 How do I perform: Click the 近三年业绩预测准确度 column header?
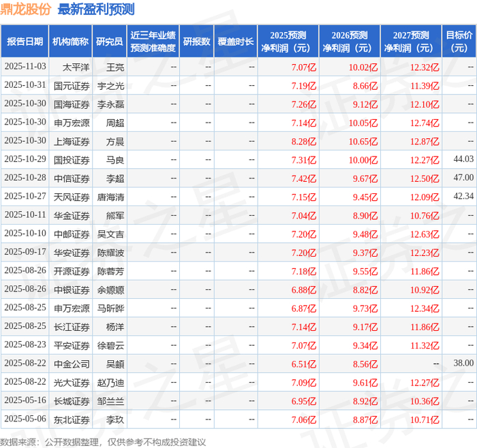pyautogui.click(x=153, y=42)
